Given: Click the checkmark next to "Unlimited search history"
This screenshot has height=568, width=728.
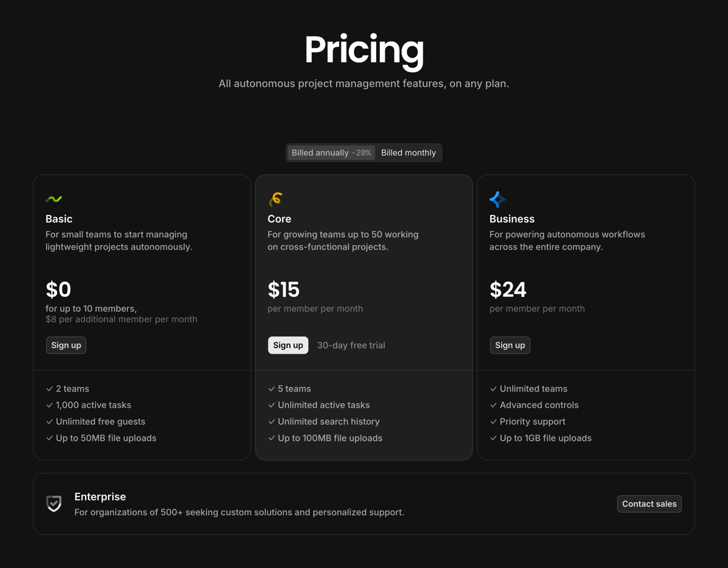Looking at the screenshot, I should click(271, 421).
